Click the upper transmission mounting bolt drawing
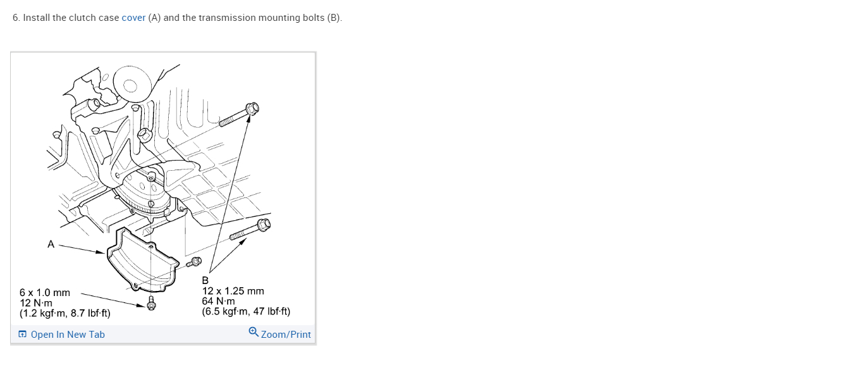The height and width of the screenshot is (365, 868). (239, 115)
